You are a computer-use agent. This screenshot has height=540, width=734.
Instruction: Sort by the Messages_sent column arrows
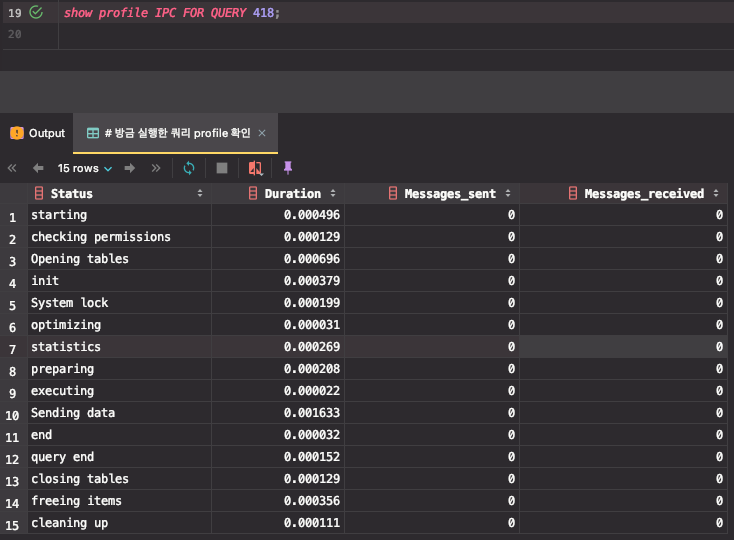pyautogui.click(x=508, y=193)
